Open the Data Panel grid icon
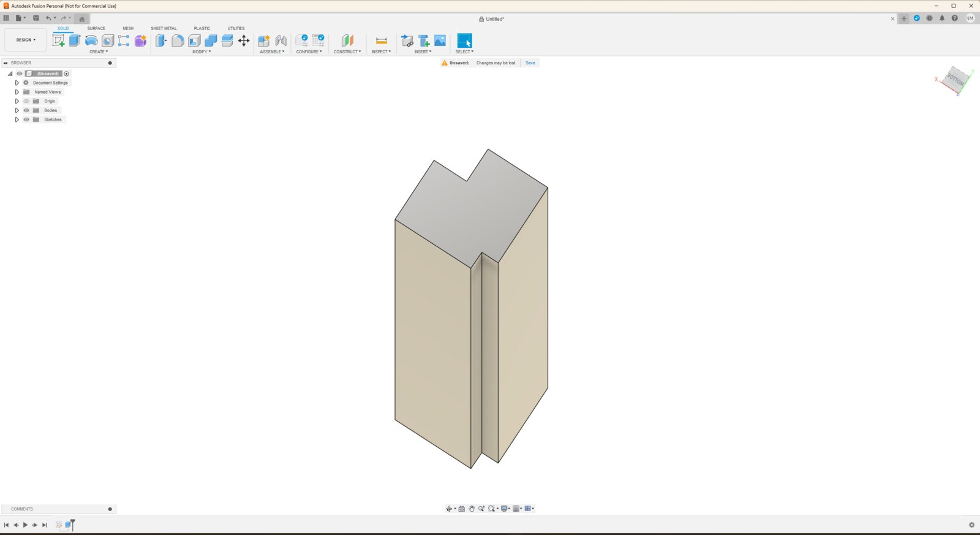 coord(6,18)
